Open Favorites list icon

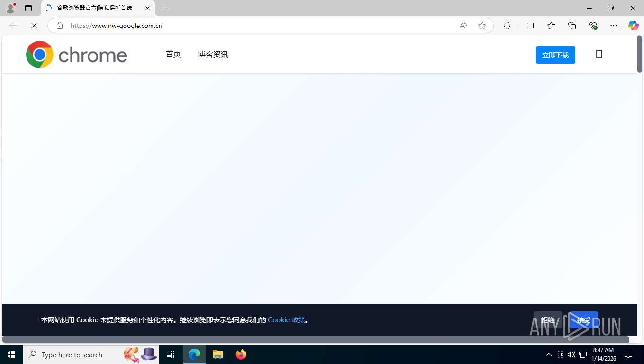[551, 26]
